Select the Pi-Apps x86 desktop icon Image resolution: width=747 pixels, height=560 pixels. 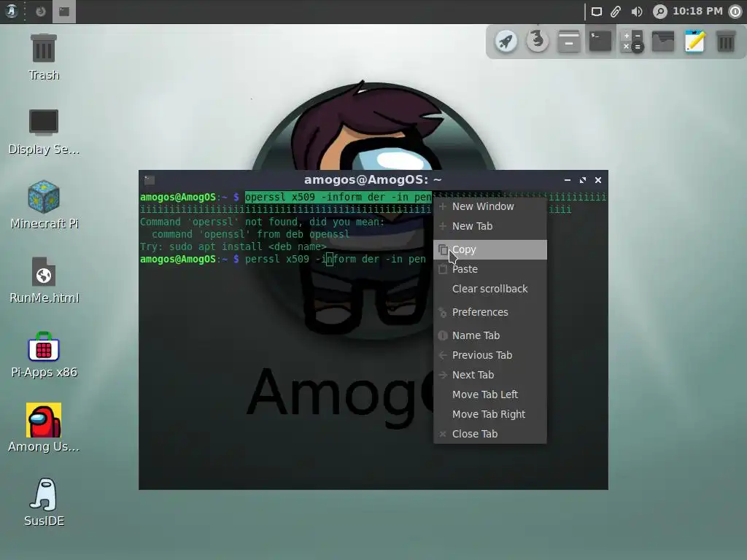pyautogui.click(x=44, y=354)
